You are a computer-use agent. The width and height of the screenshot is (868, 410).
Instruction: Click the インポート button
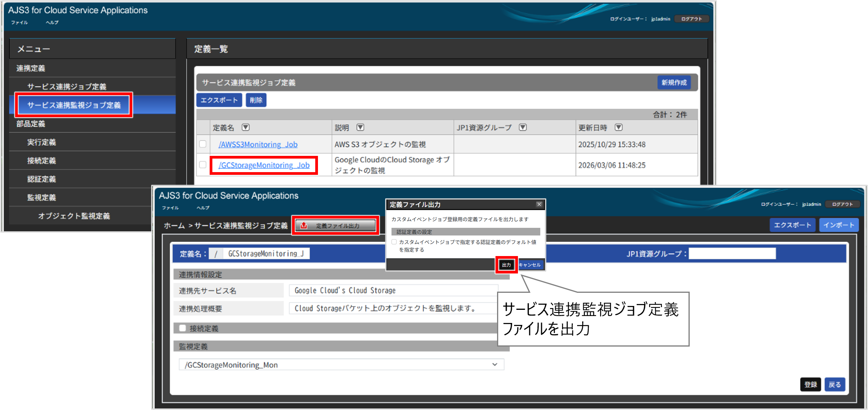[x=839, y=225]
